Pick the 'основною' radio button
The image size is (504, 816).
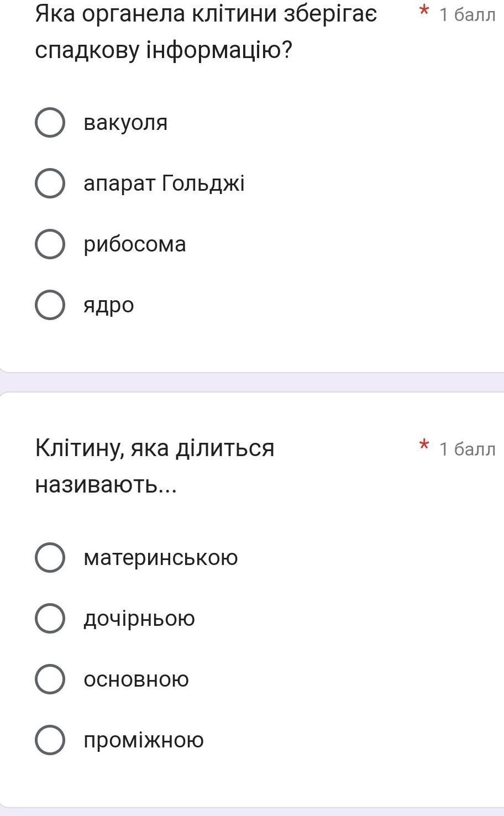(x=50, y=679)
